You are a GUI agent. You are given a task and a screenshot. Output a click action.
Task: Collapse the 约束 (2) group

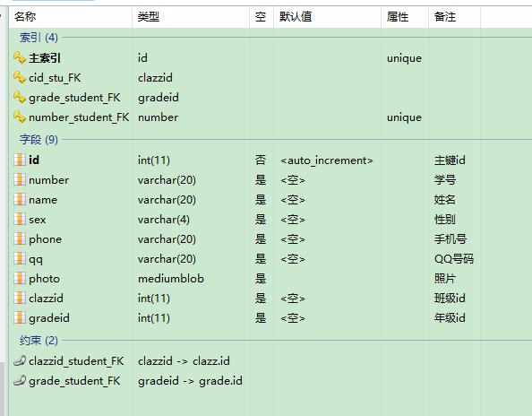[x=39, y=340]
